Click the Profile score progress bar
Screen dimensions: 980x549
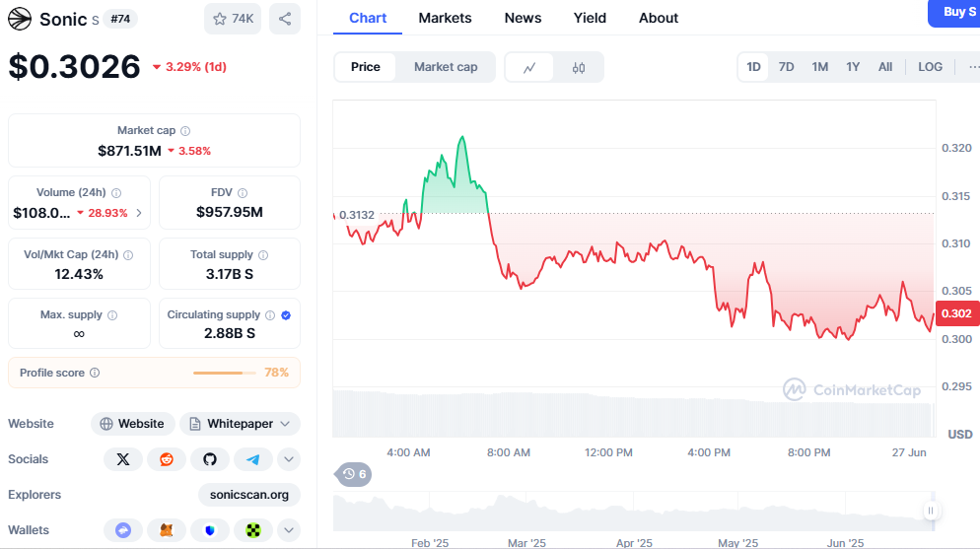coord(225,373)
